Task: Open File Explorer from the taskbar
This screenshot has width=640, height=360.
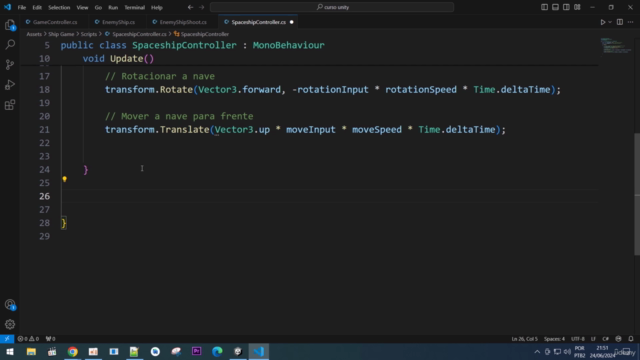Action: tap(31, 351)
